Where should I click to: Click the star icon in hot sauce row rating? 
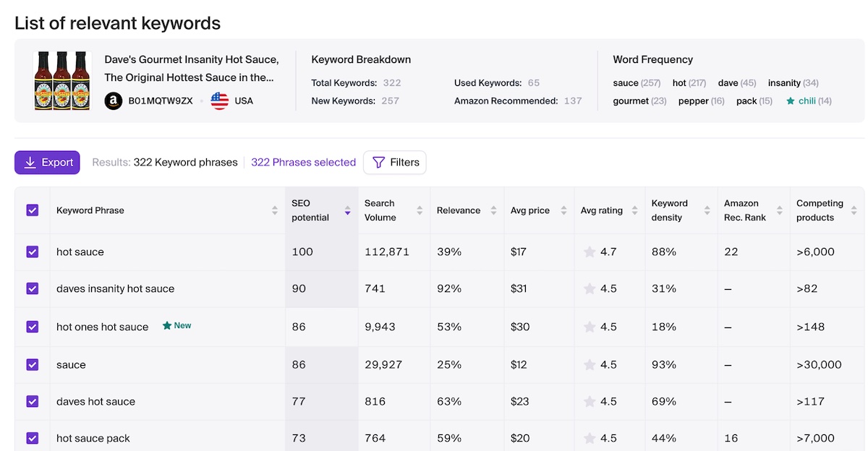(x=590, y=252)
